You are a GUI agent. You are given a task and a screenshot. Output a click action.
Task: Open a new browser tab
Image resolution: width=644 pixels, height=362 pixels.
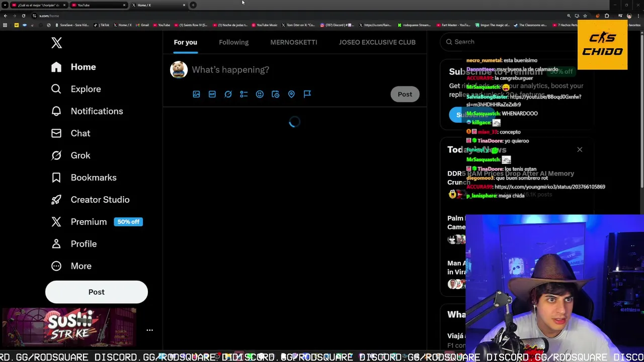[x=193, y=5]
